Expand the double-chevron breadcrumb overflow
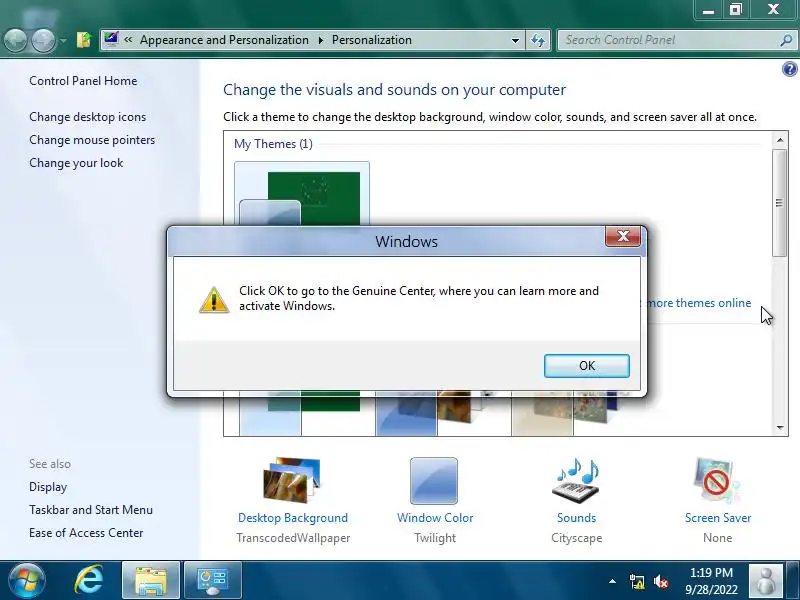 (x=128, y=40)
